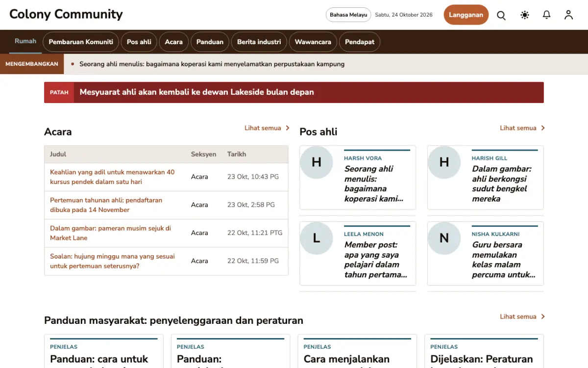588x368 pixels.
Task: Open Berita industri nav item
Action: (259, 42)
